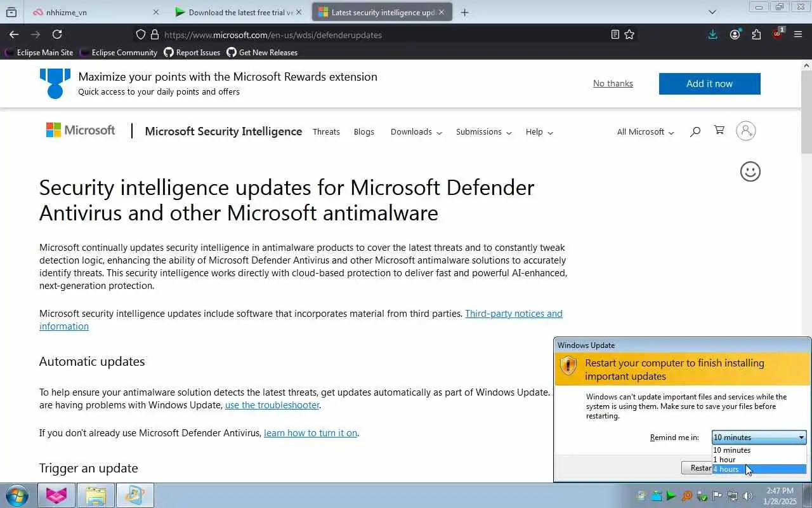Close the nhhizme_vn tab

(156, 12)
